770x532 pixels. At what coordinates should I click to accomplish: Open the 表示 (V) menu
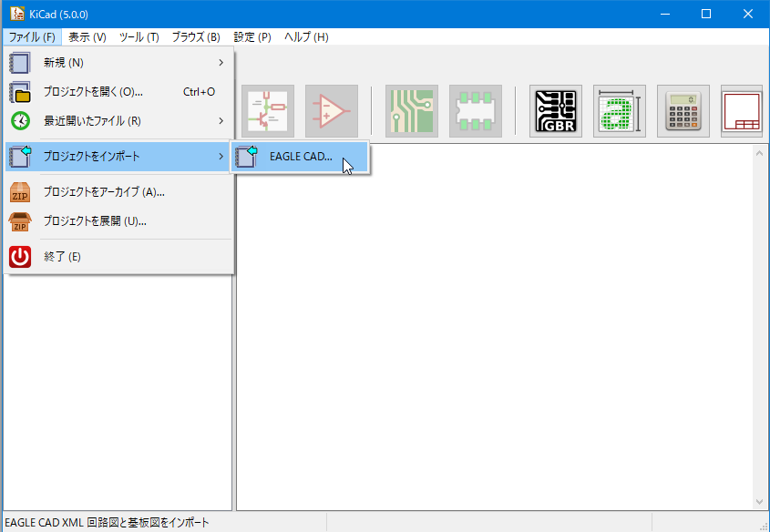coord(87,37)
